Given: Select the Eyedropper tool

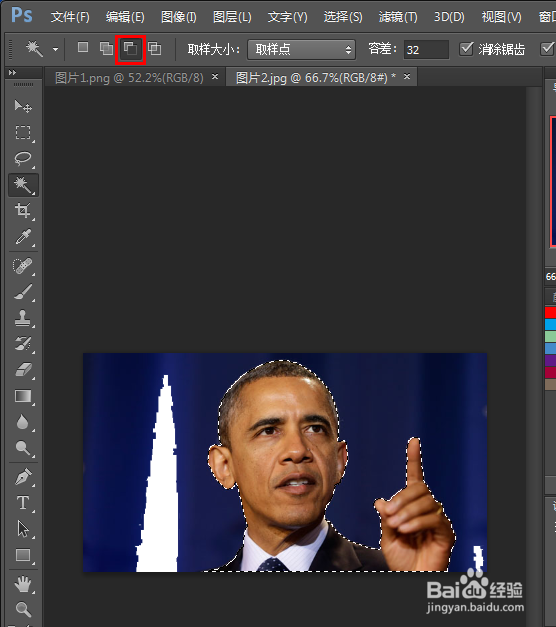Looking at the screenshot, I should (23, 237).
